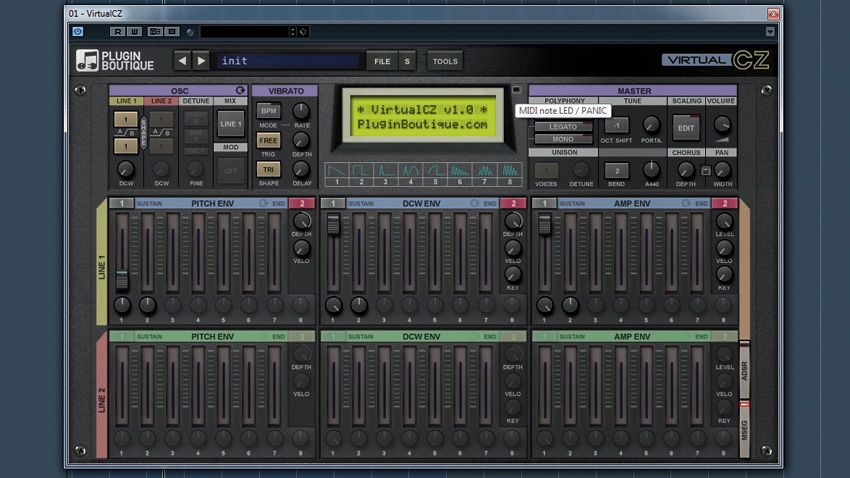Screen dimensions: 850x478
Task: Click Line 1 PITCH ENV VELO knob
Action: click(x=301, y=248)
